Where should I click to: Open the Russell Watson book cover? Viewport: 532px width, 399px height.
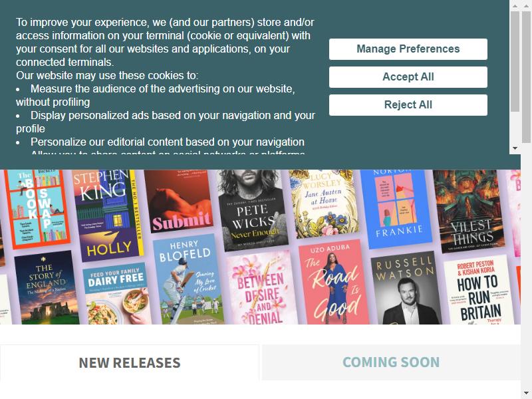[x=406, y=289]
